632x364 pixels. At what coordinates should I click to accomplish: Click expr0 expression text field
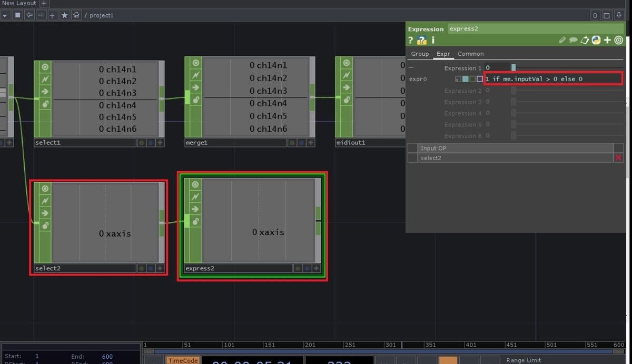click(x=553, y=79)
